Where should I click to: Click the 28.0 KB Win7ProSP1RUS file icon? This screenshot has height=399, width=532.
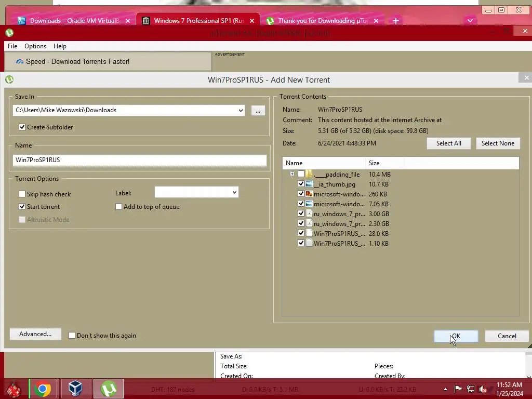tap(309, 233)
